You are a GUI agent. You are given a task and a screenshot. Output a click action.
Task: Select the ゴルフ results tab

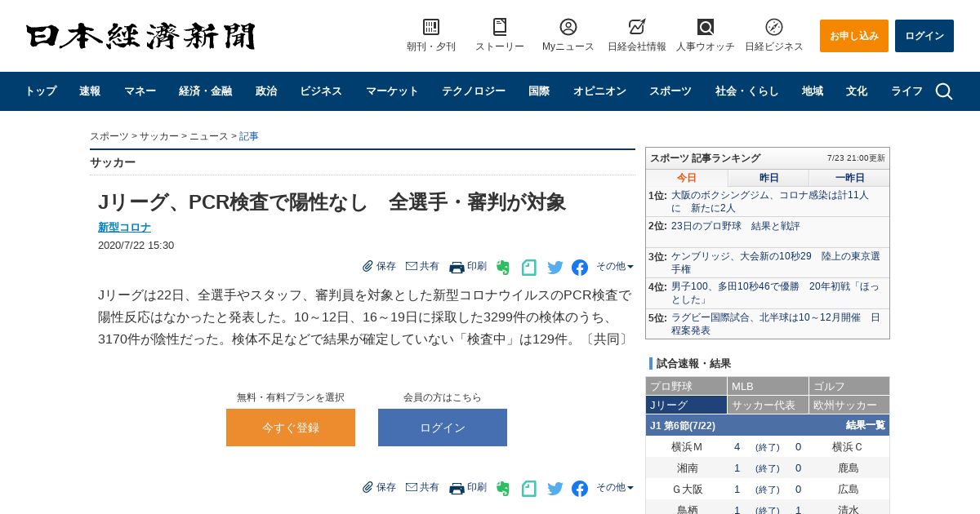[849, 386]
